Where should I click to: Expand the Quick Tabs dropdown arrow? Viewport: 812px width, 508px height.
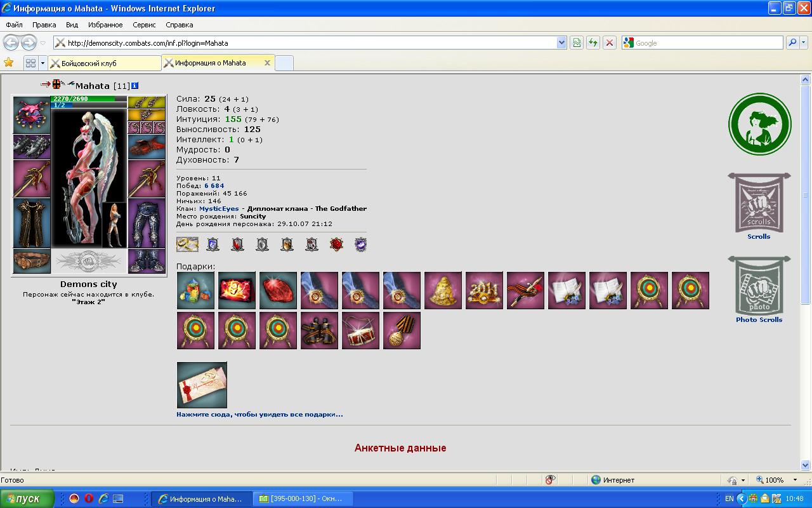pyautogui.click(x=43, y=63)
